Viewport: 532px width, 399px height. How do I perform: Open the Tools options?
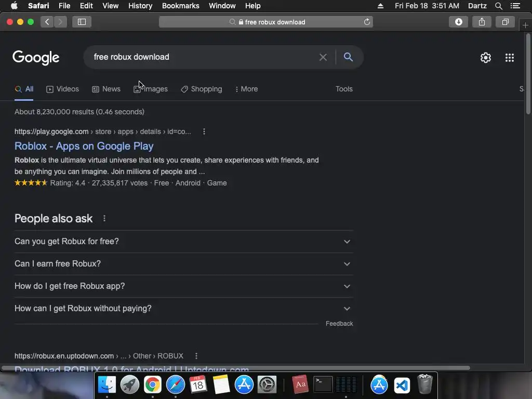coord(344,89)
